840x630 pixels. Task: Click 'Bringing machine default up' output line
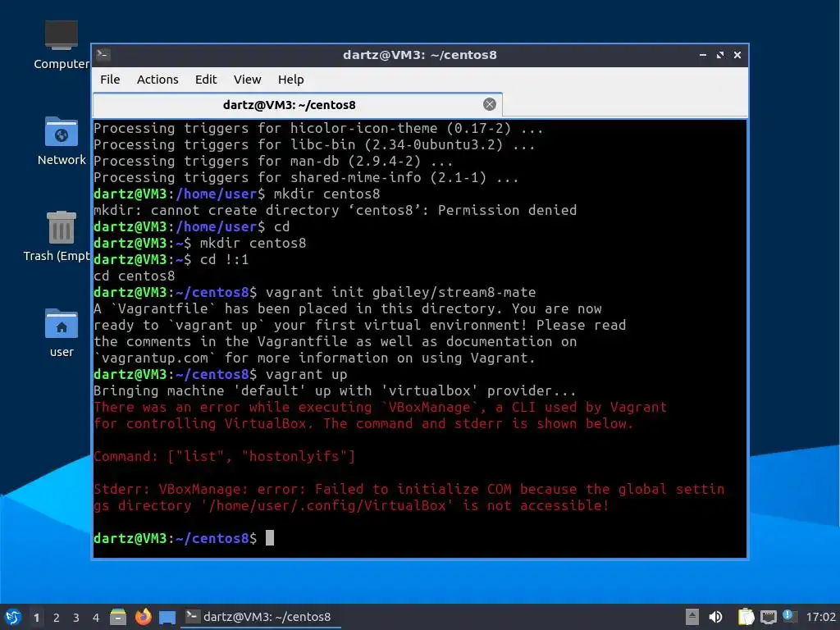coord(335,390)
